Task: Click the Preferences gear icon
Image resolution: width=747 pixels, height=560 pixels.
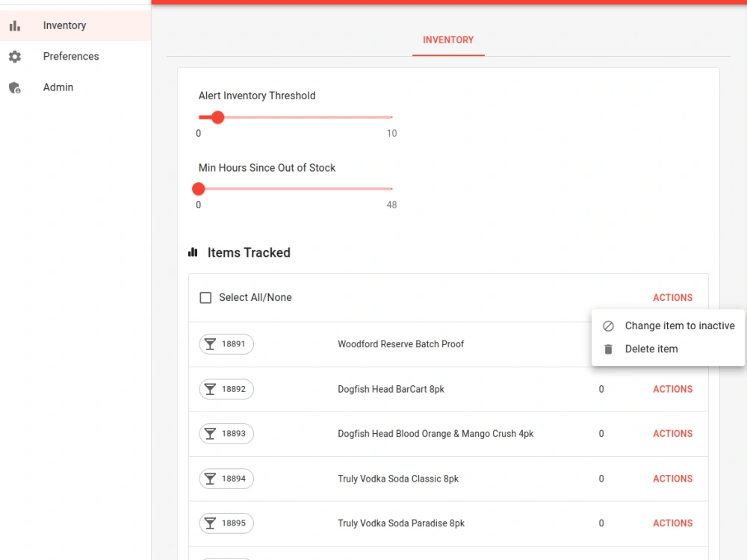Action: pyautogui.click(x=15, y=57)
